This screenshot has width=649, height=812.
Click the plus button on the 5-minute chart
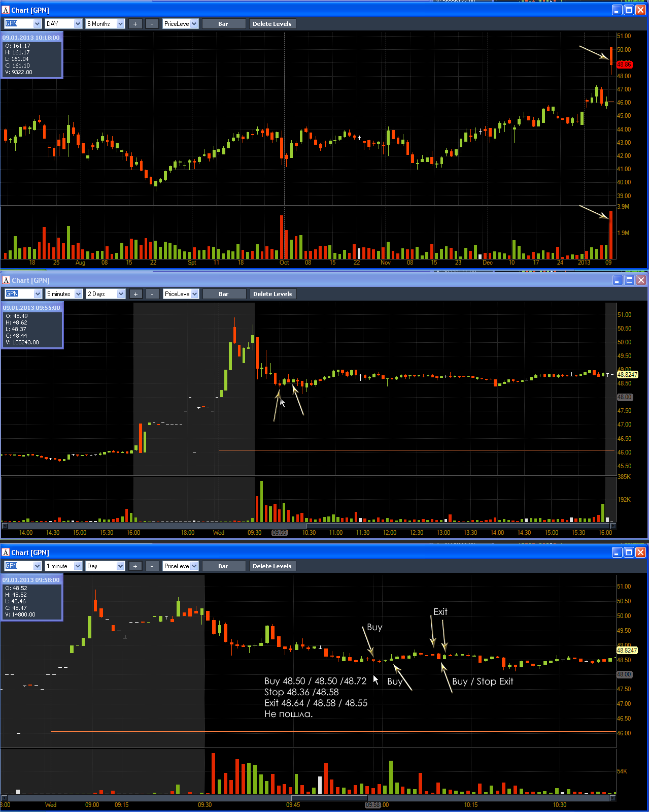pyautogui.click(x=135, y=294)
